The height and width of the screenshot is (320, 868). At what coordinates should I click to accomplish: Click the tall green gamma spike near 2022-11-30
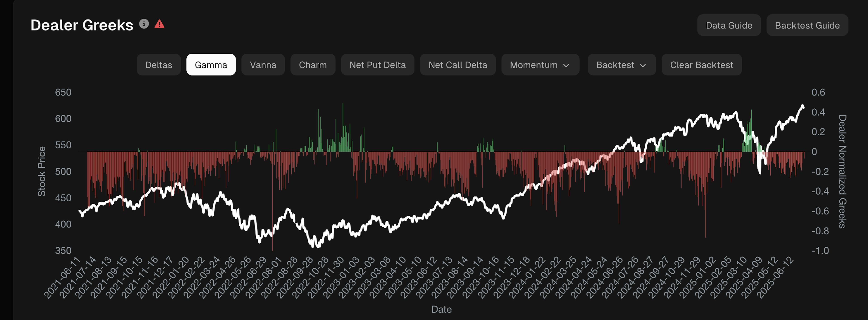click(x=343, y=127)
